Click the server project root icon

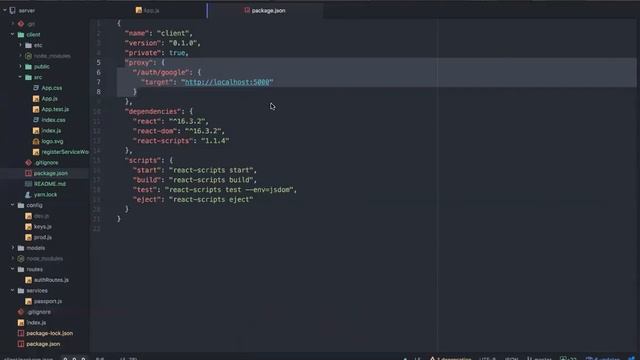tap(13, 10)
